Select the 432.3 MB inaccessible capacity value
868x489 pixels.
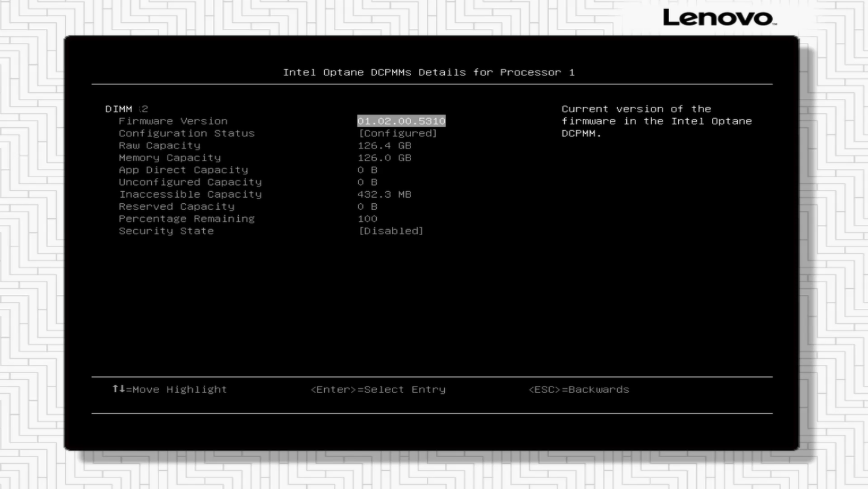point(385,194)
